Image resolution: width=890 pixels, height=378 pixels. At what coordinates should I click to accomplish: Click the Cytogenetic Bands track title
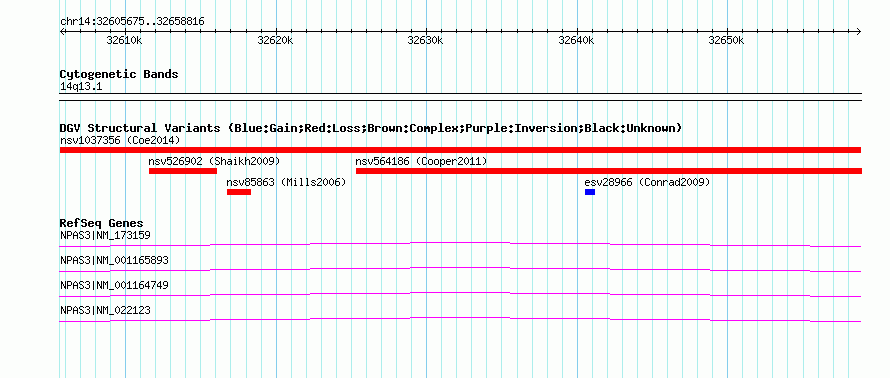[x=119, y=74]
